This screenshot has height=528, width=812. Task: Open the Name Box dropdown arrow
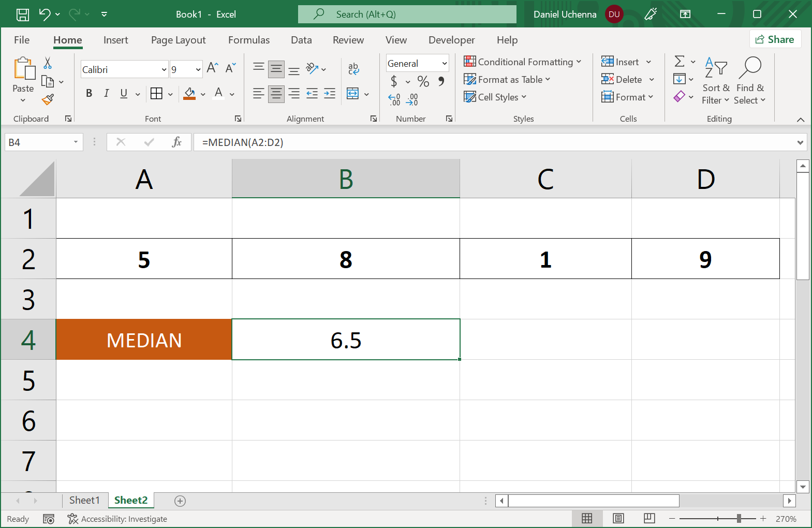pyautogui.click(x=76, y=142)
